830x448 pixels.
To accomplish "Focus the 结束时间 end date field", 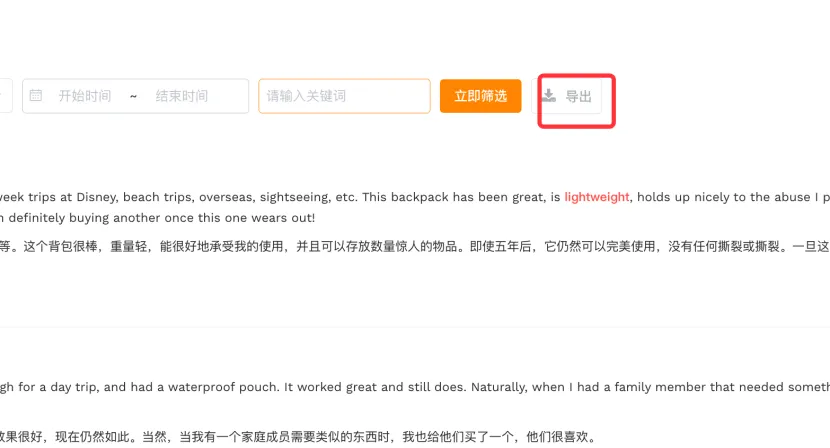I will [182, 96].
